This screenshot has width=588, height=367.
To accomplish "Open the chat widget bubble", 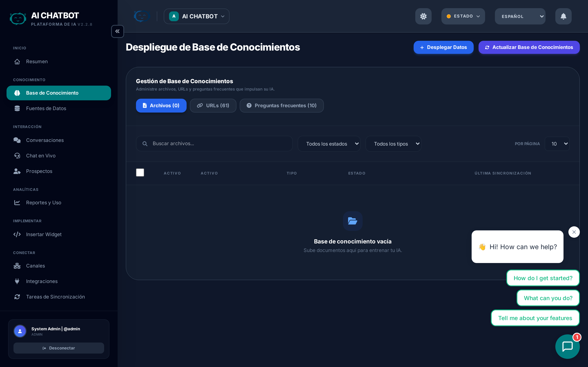I will click(568, 346).
